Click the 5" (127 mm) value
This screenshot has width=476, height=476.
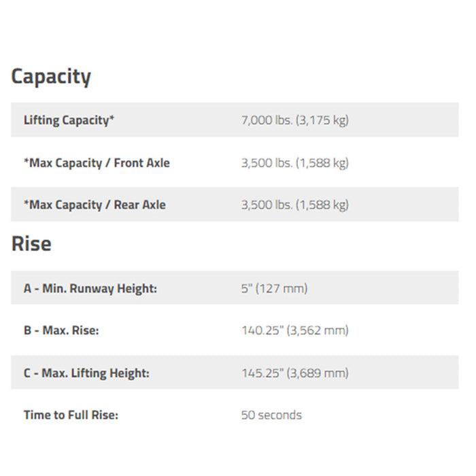[274, 288]
